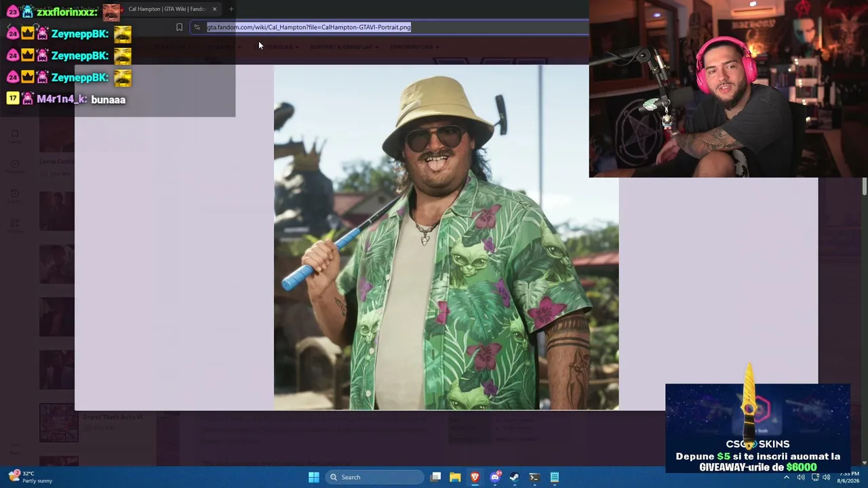Open Steam from the taskbar
Viewport: 868px width, 488px height.
click(515, 477)
